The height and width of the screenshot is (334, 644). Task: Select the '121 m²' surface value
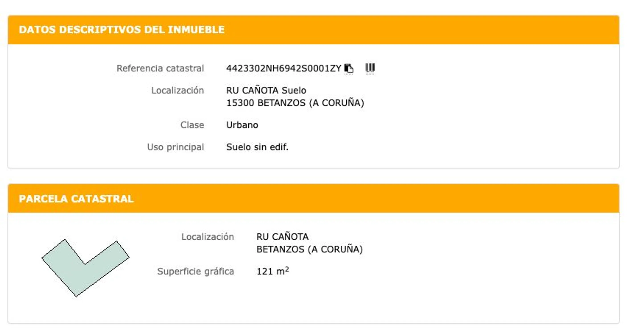[x=273, y=271]
